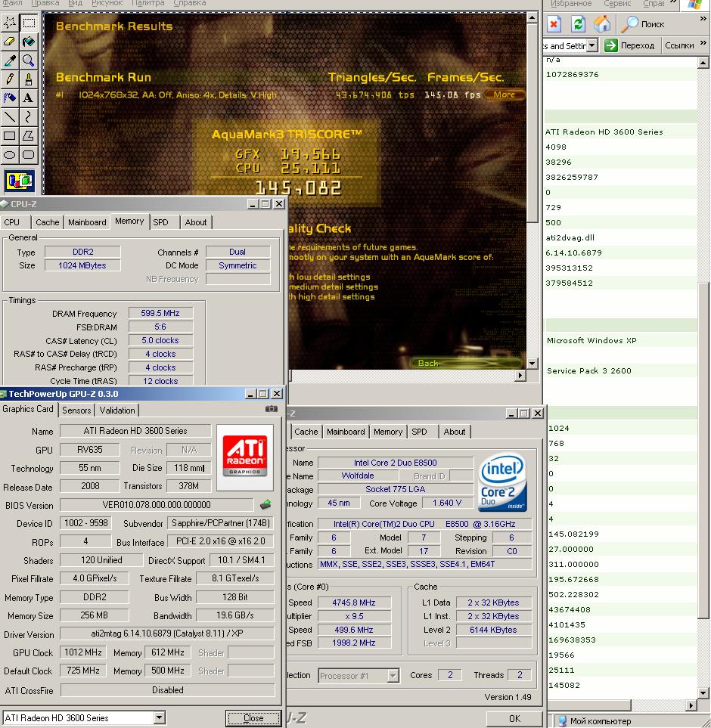711x728 pixels.
Task: Click the red Stop icon in browser
Action: tap(554, 24)
